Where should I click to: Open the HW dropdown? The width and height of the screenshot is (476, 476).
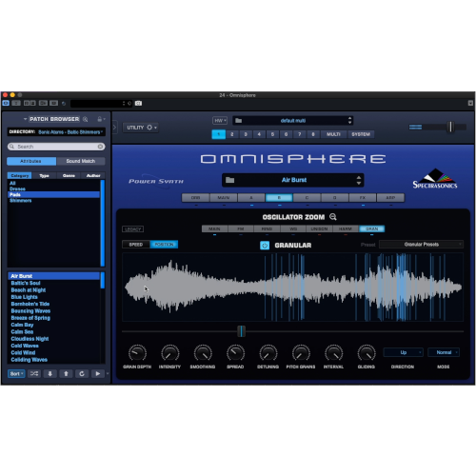click(x=220, y=121)
